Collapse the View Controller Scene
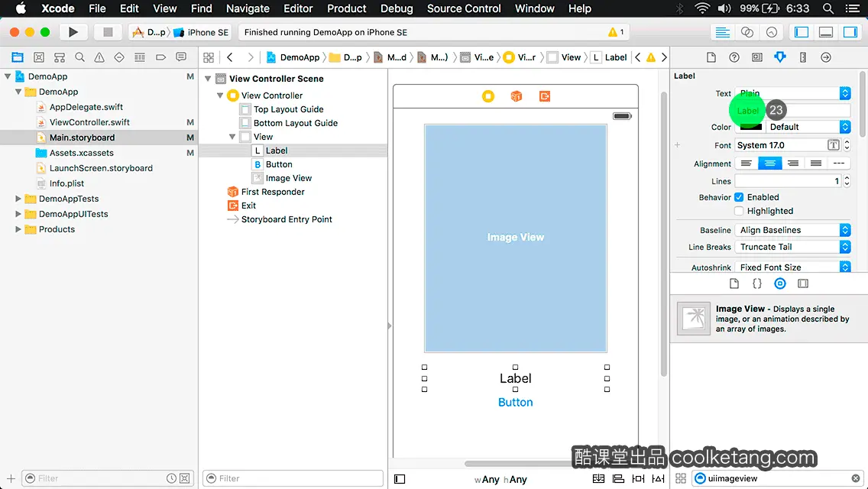The height and width of the screenshot is (489, 868). [x=208, y=79]
